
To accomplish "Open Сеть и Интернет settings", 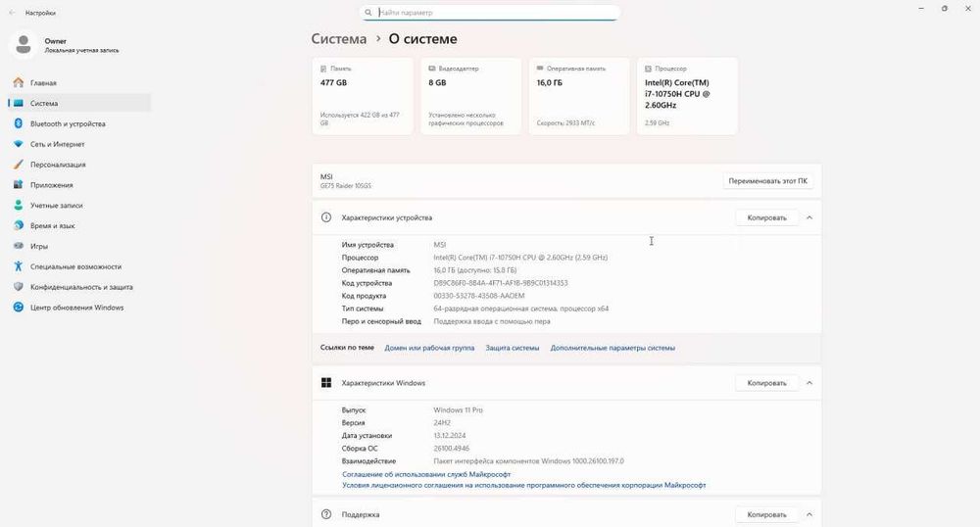I will (79, 144).
